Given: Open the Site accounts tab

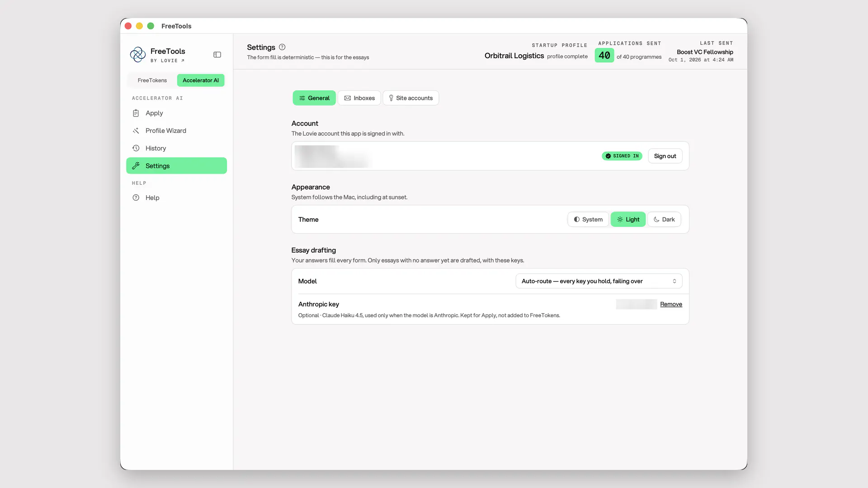Looking at the screenshot, I should [x=410, y=98].
